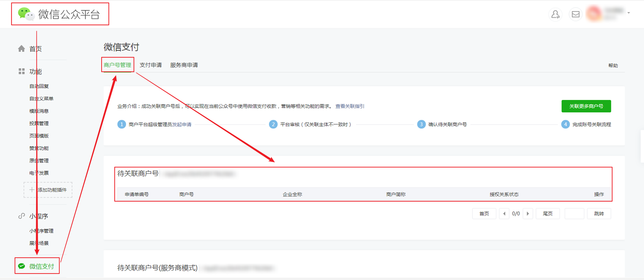
Task: Open 电子发票 in the sidebar
Action: (39, 173)
